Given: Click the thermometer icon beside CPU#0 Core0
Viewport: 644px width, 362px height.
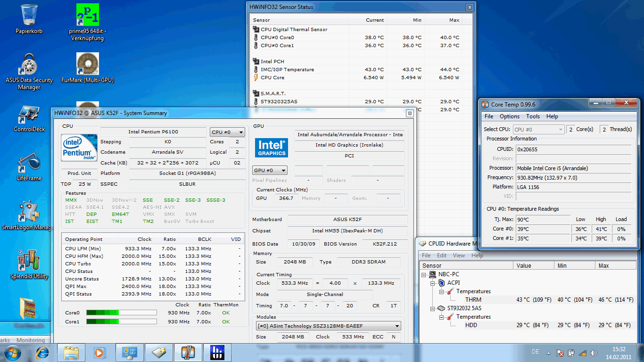Looking at the screenshot, I should (x=256, y=37).
